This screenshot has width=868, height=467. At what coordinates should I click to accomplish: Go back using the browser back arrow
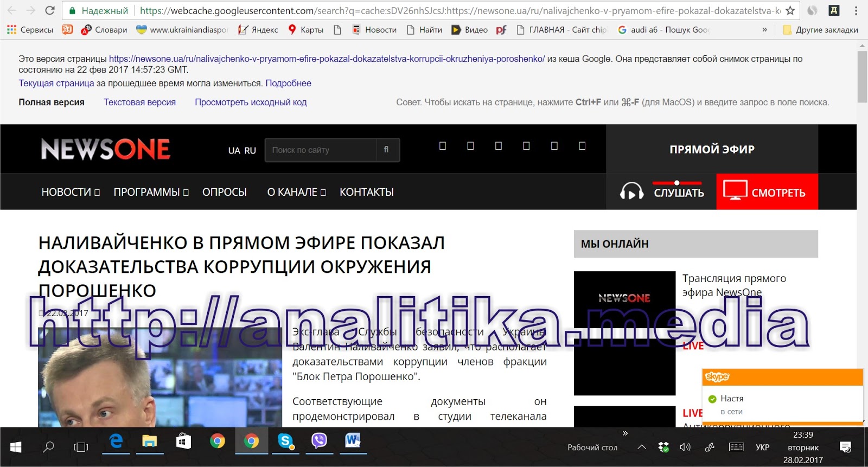point(12,10)
